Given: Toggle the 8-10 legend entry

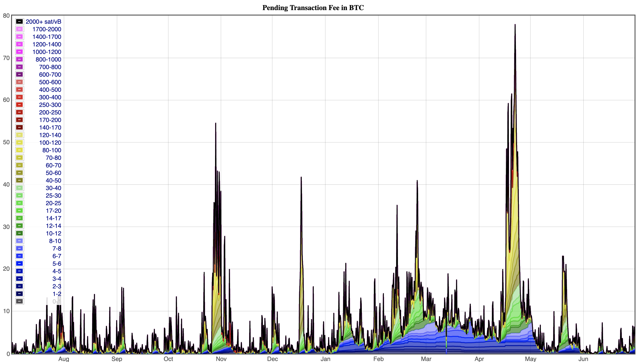Looking at the screenshot, I should pos(19,241).
